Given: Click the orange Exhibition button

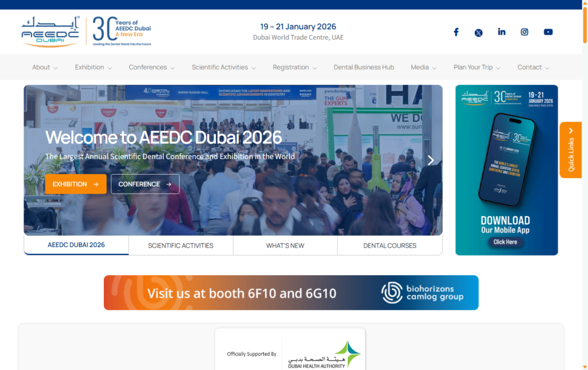Looking at the screenshot, I should (x=75, y=184).
